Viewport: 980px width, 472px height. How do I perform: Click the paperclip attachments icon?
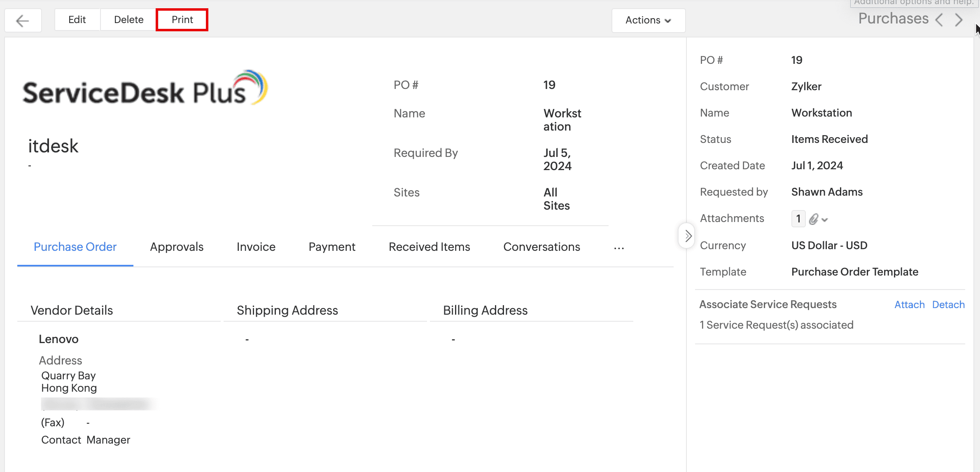813,219
